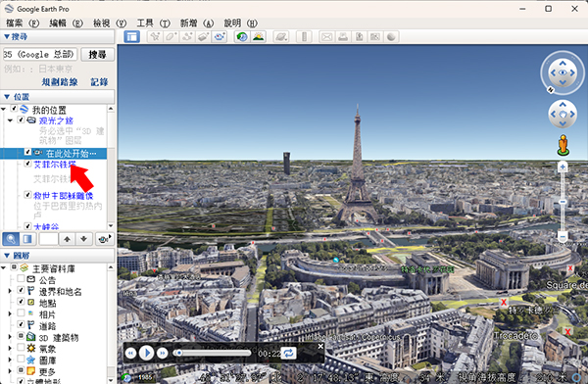Expand the 邊界和地名 layer node
The height and width of the screenshot is (384, 588).
(10, 291)
